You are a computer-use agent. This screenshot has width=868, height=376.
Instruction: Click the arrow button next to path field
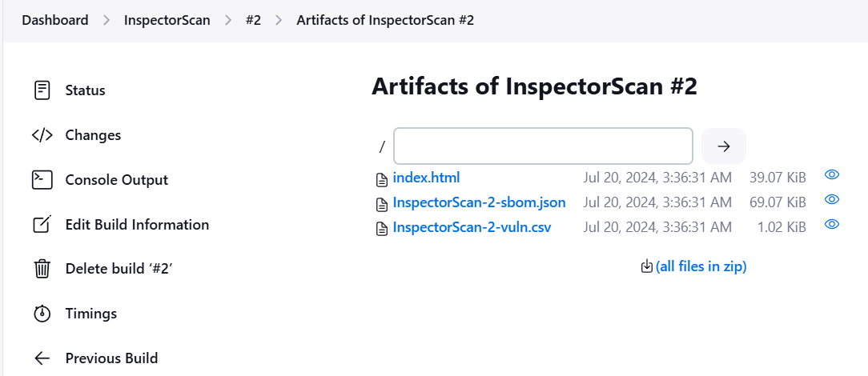coord(724,146)
